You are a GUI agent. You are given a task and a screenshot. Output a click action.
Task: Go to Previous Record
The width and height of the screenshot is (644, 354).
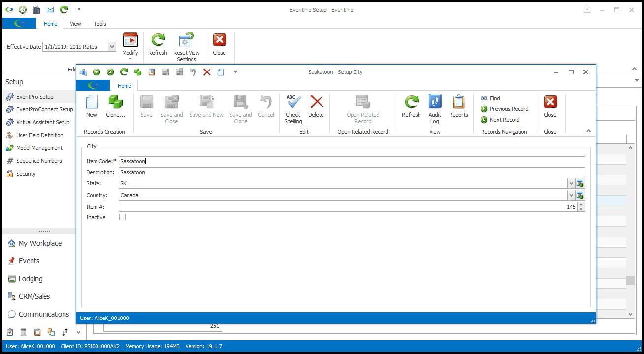coord(505,109)
